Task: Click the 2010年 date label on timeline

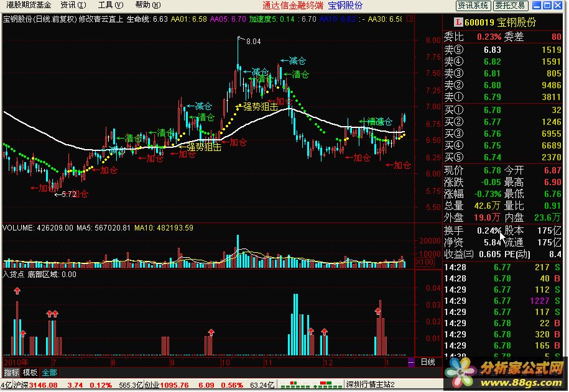Action: pyautogui.click(x=16, y=362)
